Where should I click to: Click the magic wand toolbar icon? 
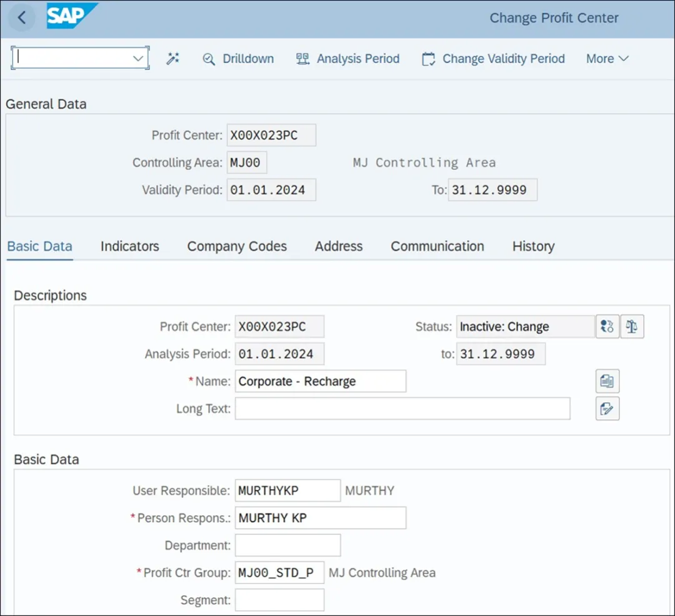173,59
